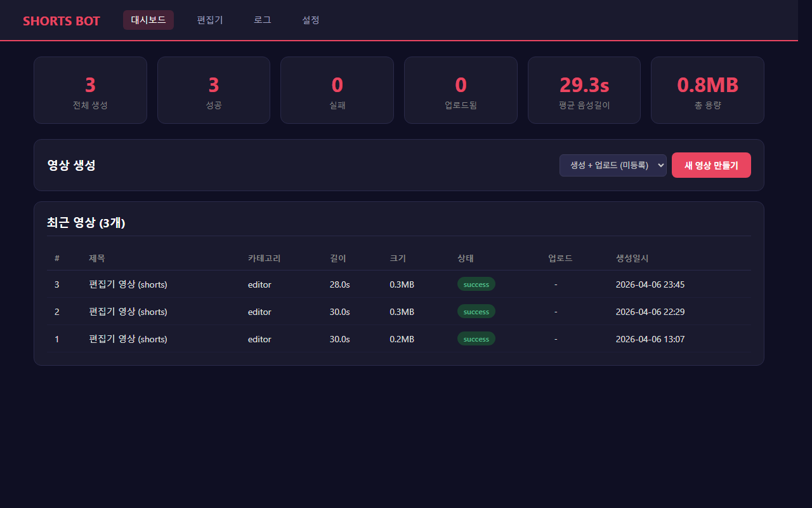Switch to the 편집기 tab
This screenshot has width=812, height=508.
(210, 20)
